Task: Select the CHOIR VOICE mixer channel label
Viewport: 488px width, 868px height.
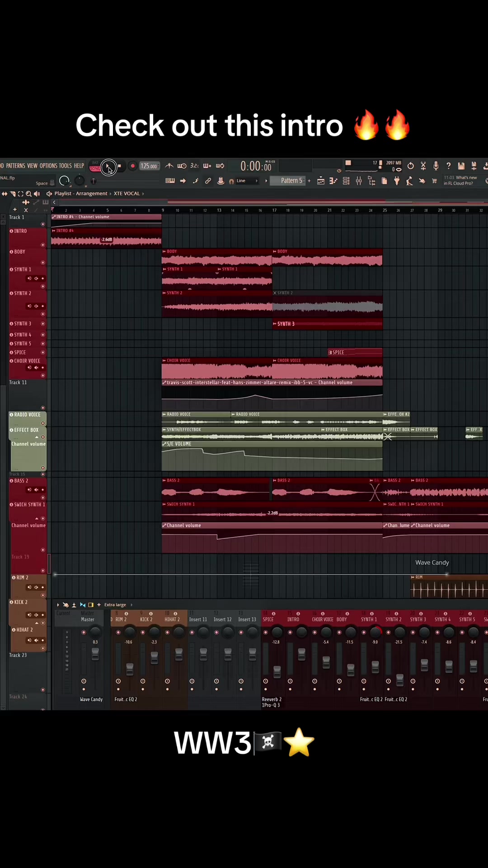Action: (x=323, y=619)
